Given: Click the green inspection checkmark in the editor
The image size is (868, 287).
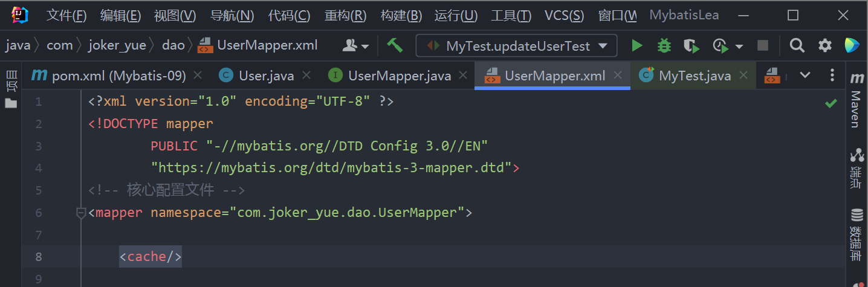Looking at the screenshot, I should [x=831, y=103].
